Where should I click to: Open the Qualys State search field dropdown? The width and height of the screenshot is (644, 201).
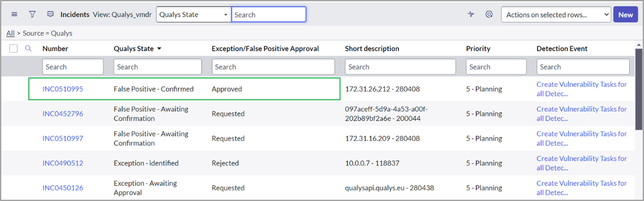pos(193,15)
